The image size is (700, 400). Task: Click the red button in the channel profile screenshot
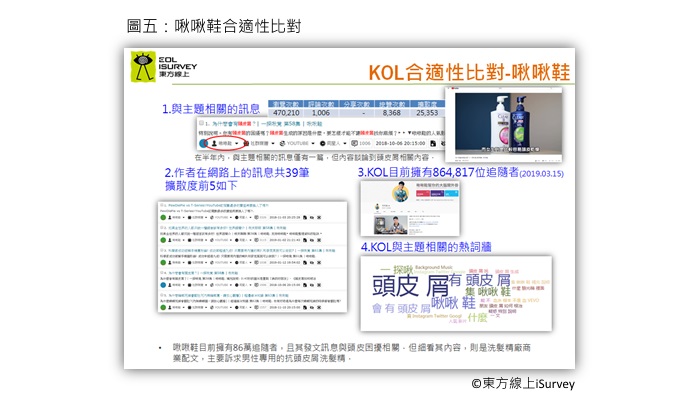[x=423, y=193]
